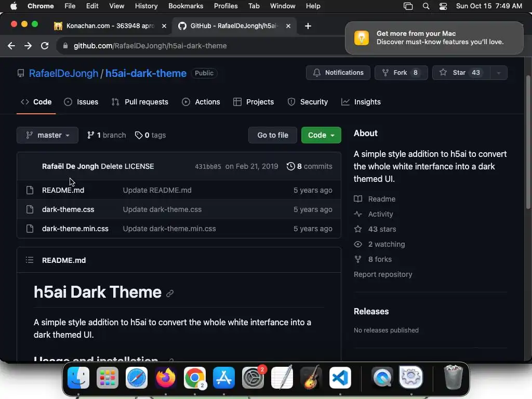Star the repository
The image size is (532, 399).
point(461,73)
